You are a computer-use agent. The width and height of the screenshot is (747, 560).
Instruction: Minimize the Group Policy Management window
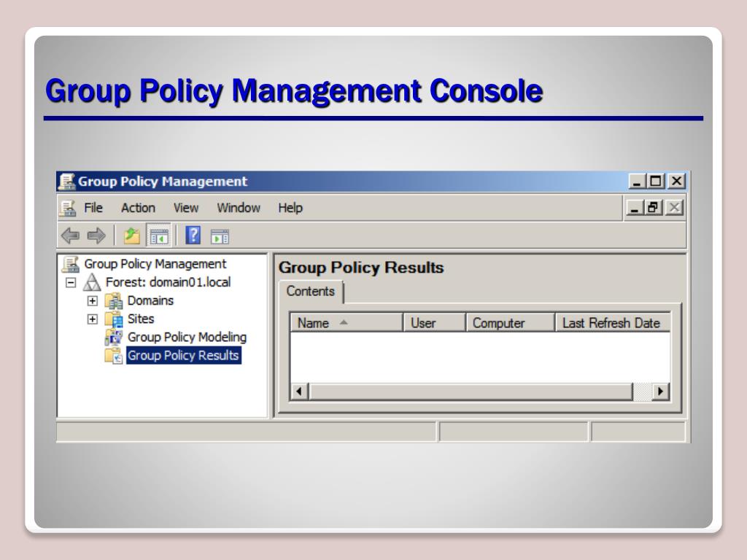638,182
